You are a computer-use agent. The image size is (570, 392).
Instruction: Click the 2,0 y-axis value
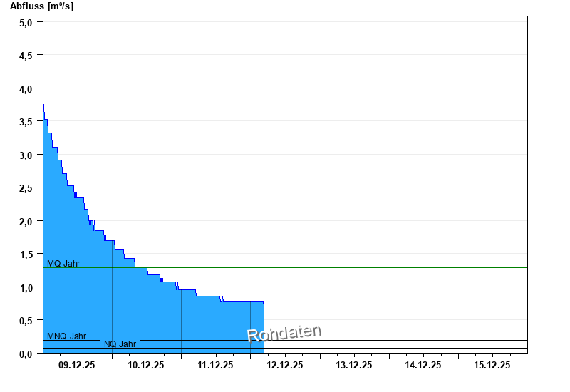[26, 222]
